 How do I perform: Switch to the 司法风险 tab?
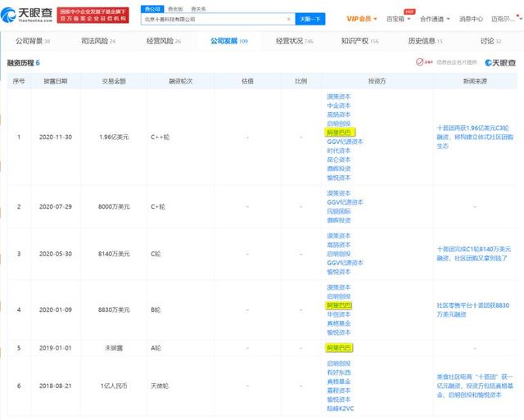[98, 41]
